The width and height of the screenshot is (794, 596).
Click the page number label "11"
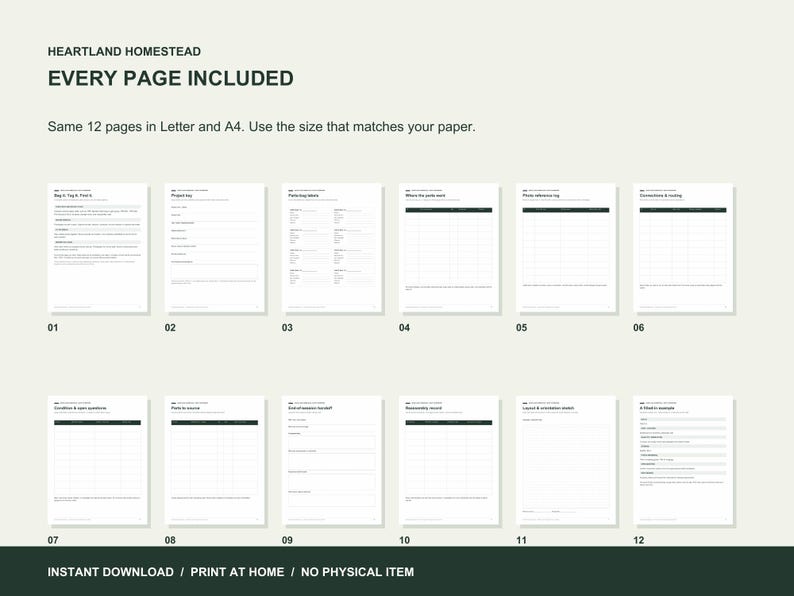coord(522,540)
